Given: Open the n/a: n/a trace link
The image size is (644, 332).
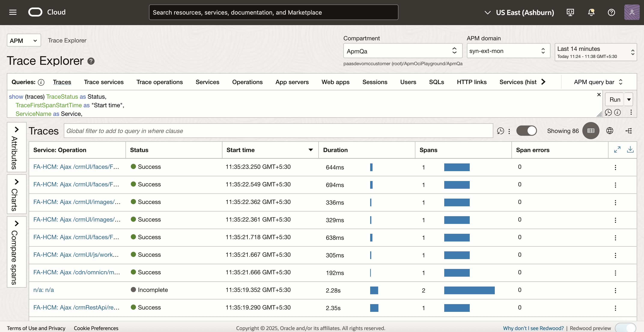Looking at the screenshot, I should click(x=43, y=290).
